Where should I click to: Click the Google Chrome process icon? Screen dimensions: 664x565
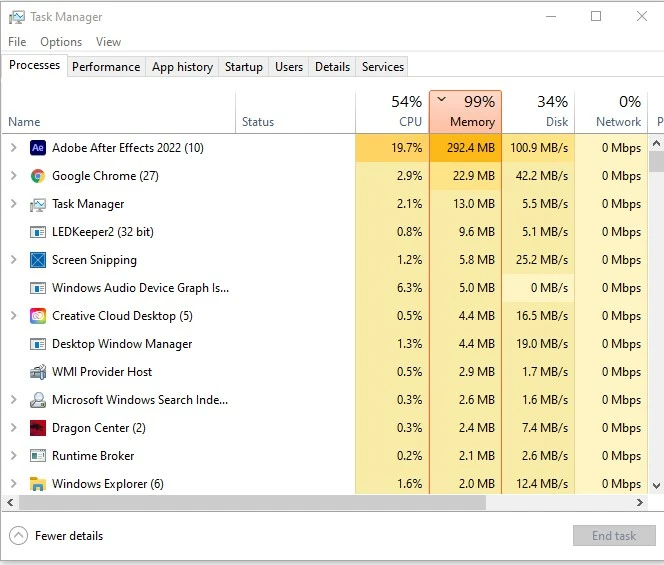[x=38, y=176]
